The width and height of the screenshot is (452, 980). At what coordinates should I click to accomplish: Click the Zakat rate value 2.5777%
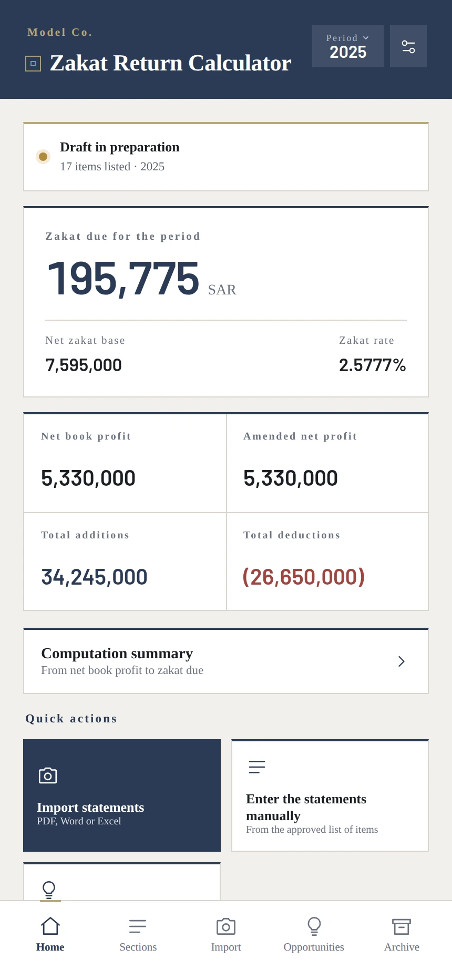[373, 365]
